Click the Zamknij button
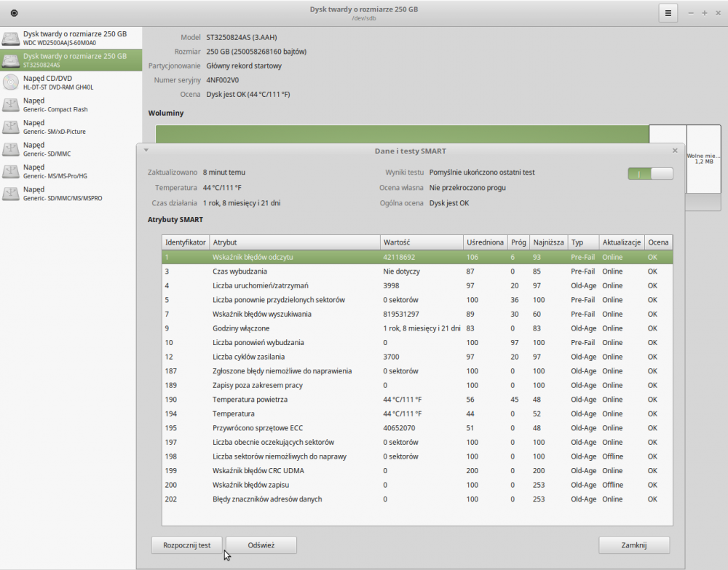728x570 pixels. pos(633,545)
